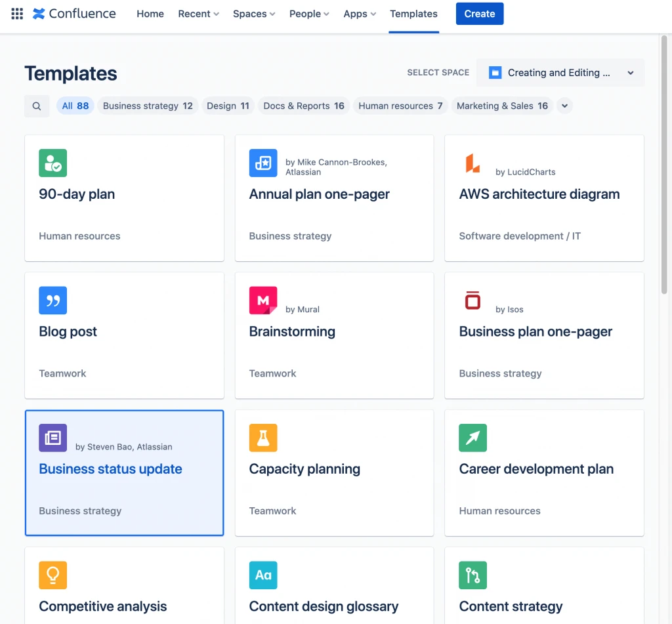Click 'by Steven Bao, Atlassian' author text

[124, 447]
